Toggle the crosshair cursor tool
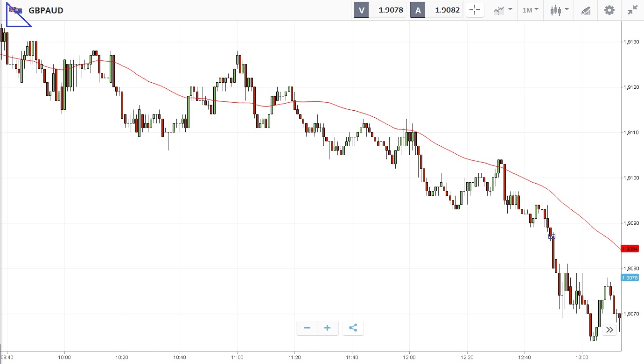The height and width of the screenshot is (364, 644). pos(475,10)
